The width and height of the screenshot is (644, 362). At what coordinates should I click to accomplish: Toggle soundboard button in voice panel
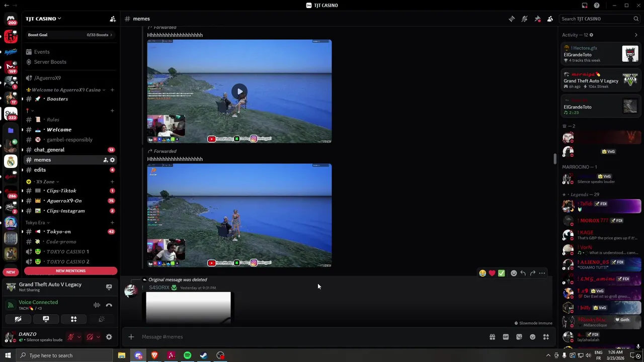101,319
